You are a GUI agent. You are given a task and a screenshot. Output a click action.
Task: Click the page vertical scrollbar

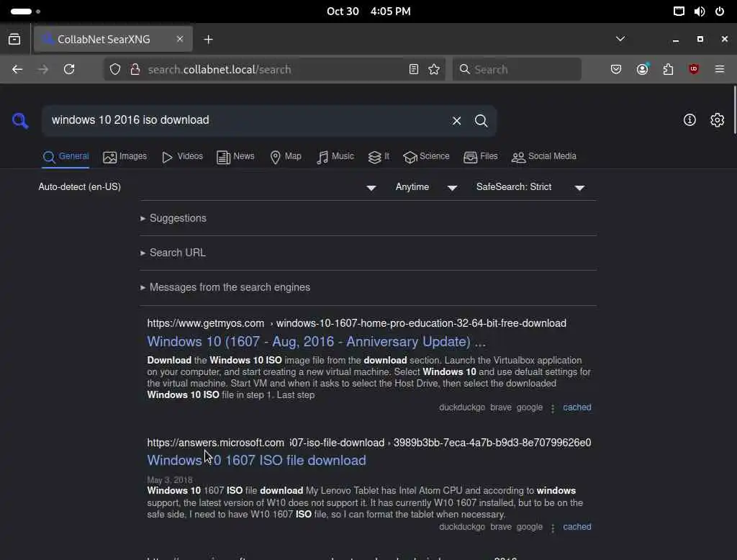[x=733, y=111]
